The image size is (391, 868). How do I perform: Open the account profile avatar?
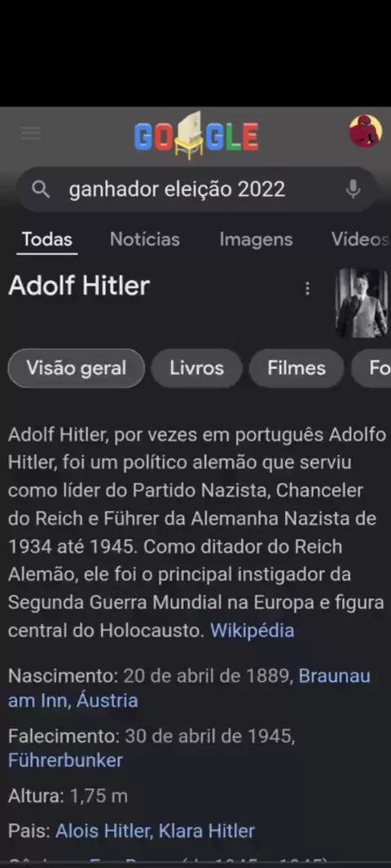click(366, 131)
